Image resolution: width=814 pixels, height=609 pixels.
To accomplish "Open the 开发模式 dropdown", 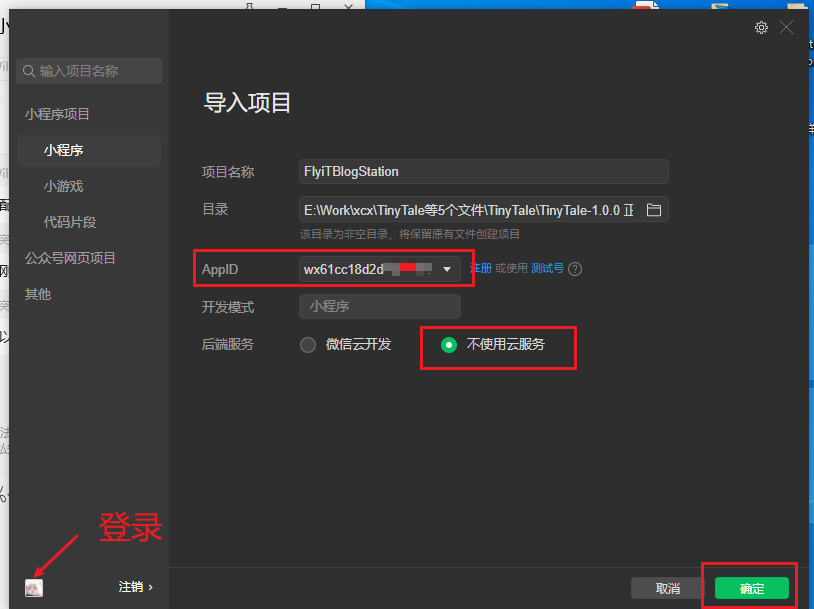I will pyautogui.click(x=379, y=306).
